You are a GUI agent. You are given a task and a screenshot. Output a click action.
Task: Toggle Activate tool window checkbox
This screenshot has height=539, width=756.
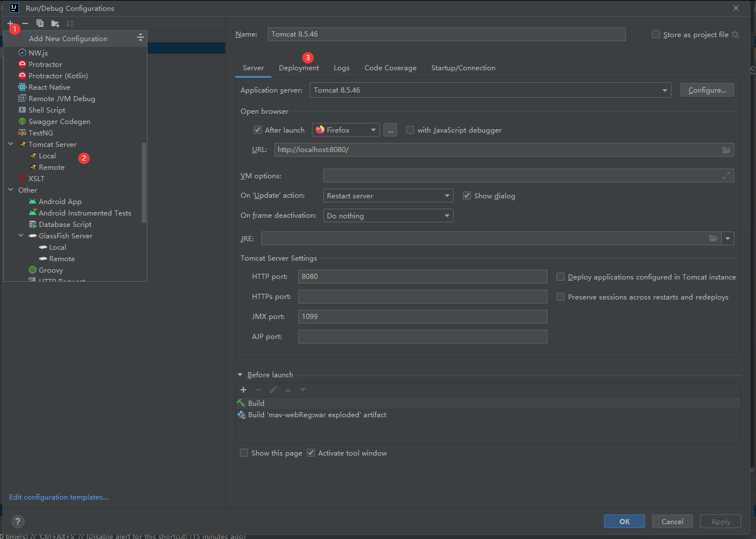pyautogui.click(x=311, y=453)
